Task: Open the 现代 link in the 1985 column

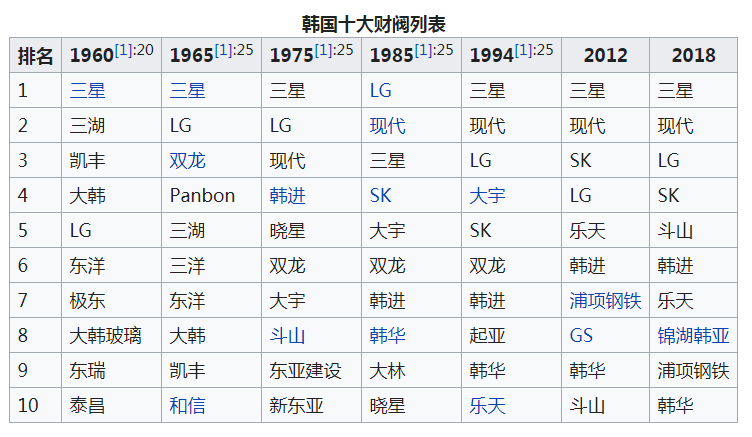Action: 388,126
